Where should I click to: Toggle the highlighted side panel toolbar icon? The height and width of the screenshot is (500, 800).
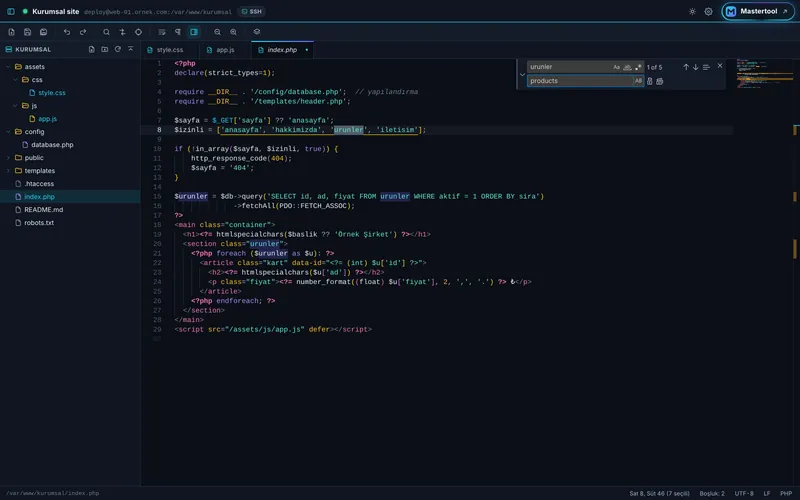pyautogui.click(x=194, y=32)
